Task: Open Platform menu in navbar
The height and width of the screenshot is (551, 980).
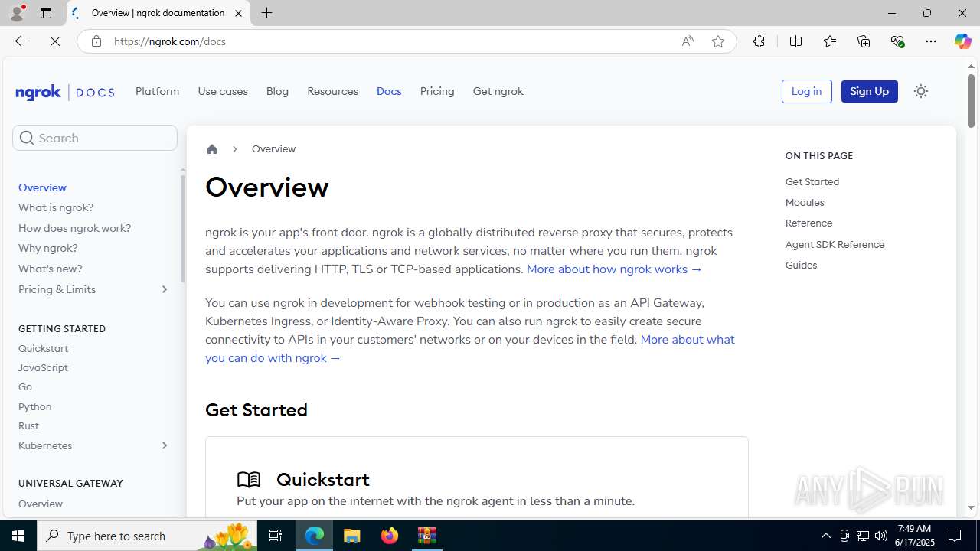Action: [x=157, y=91]
